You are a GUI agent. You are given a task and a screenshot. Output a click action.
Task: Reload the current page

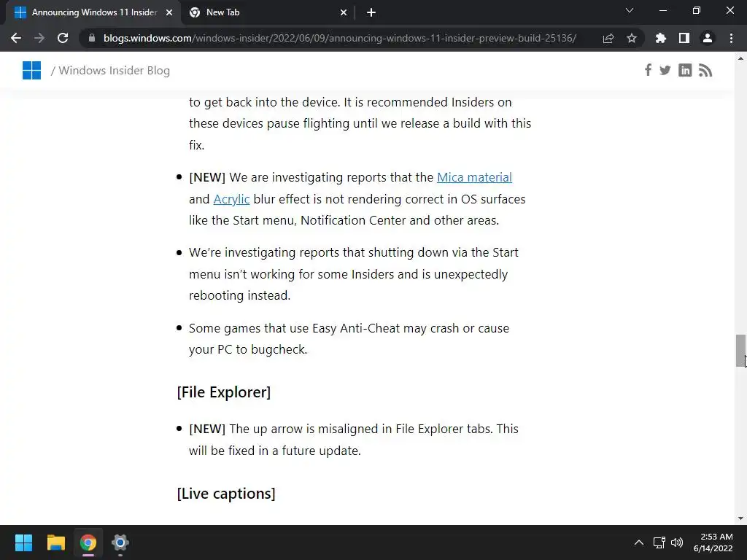[63, 38]
